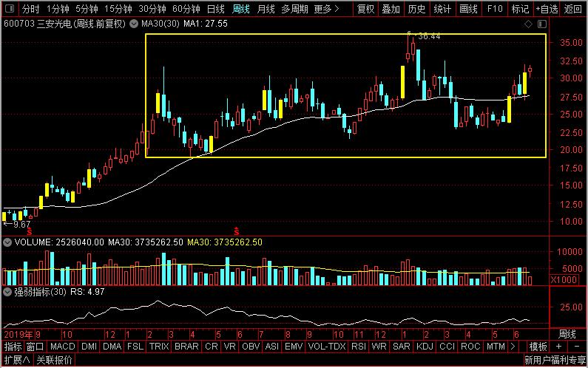Select the 5分钟 period
Viewport: 588px width, 368px height.
(x=87, y=9)
